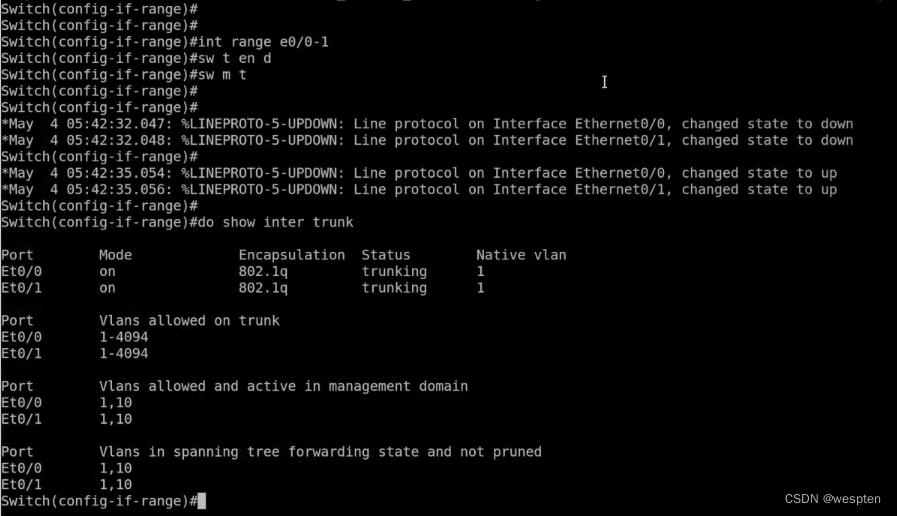Click the spanning tree forwarding state heading
The image size is (897, 516).
(x=320, y=452)
